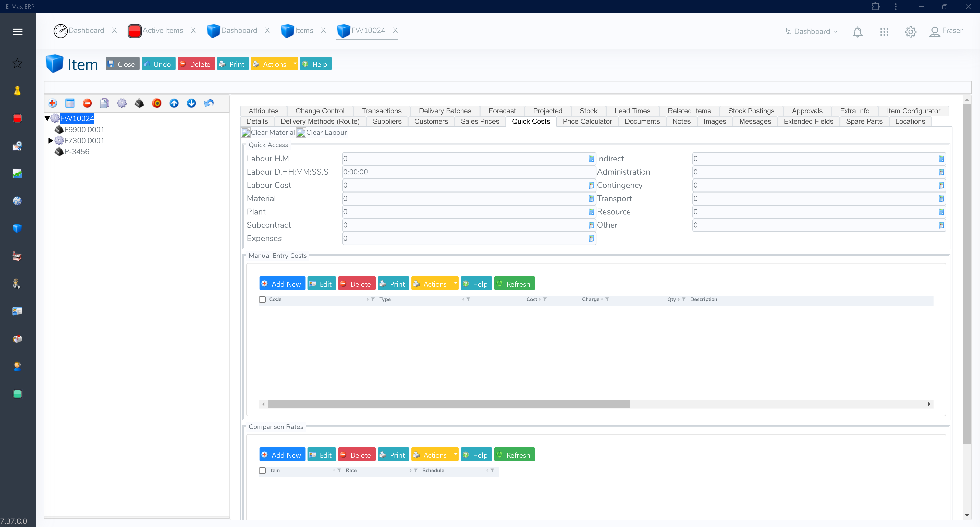Click the blue up arrow move icon
The height and width of the screenshot is (527, 980).
(x=174, y=103)
